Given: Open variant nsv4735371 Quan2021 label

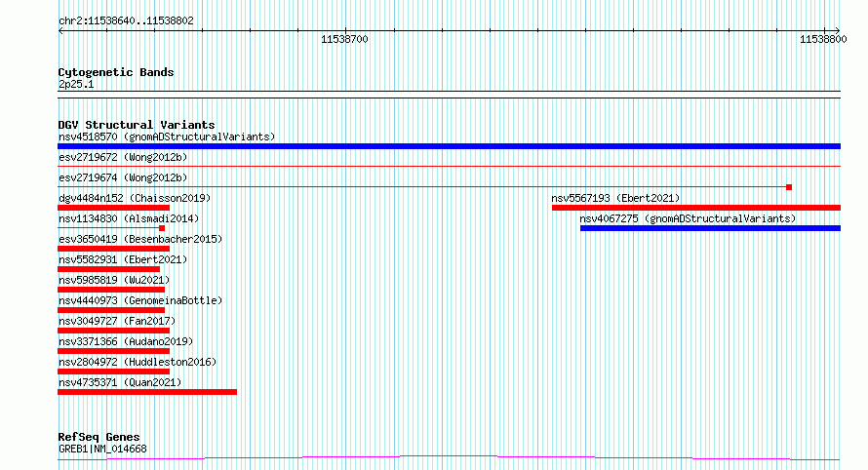Looking at the screenshot, I should tap(120, 382).
